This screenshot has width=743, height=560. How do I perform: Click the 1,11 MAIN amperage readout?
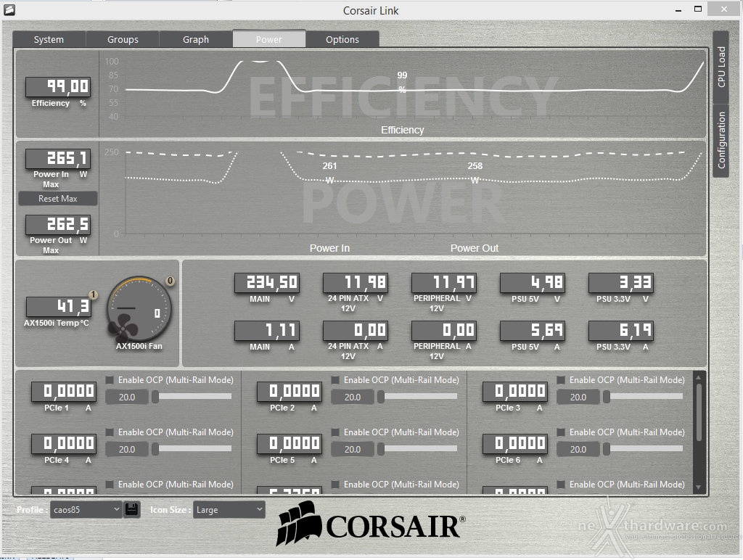pos(267,331)
